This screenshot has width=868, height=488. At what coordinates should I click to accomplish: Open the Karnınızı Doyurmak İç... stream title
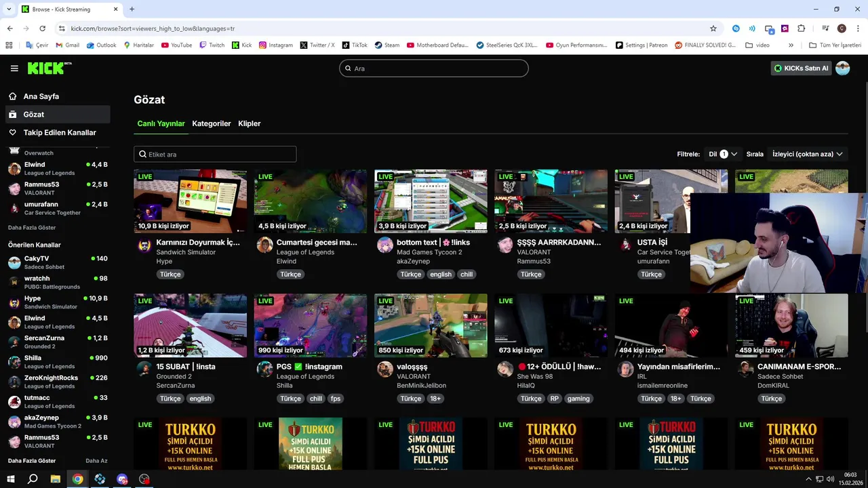198,243
